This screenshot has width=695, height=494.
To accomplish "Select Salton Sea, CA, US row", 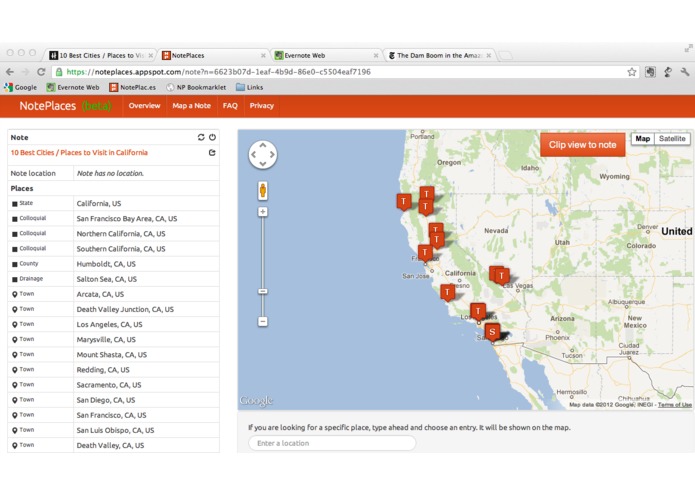I will [113, 279].
